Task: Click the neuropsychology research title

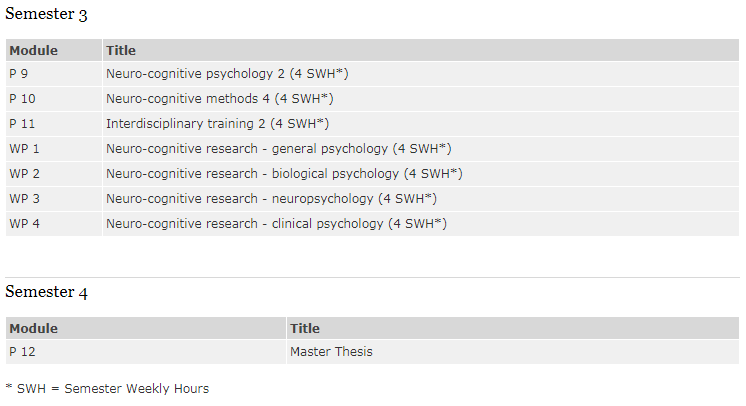Action: click(271, 199)
